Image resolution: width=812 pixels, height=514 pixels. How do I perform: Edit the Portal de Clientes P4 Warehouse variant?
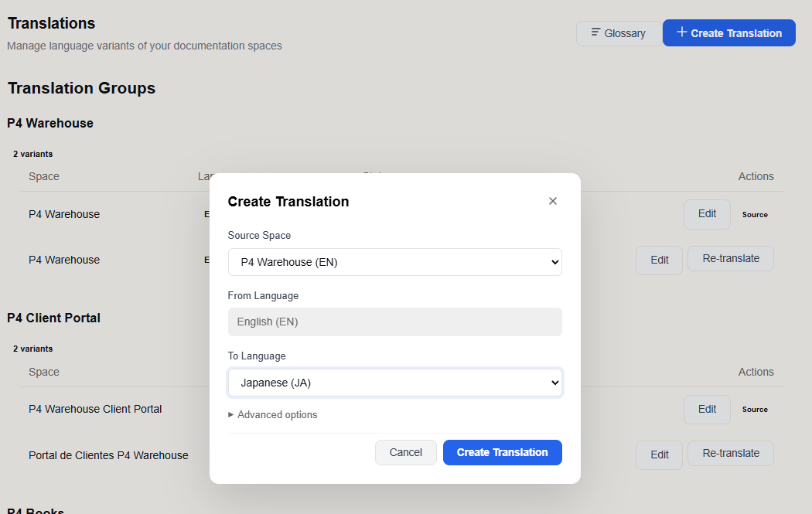click(658, 454)
